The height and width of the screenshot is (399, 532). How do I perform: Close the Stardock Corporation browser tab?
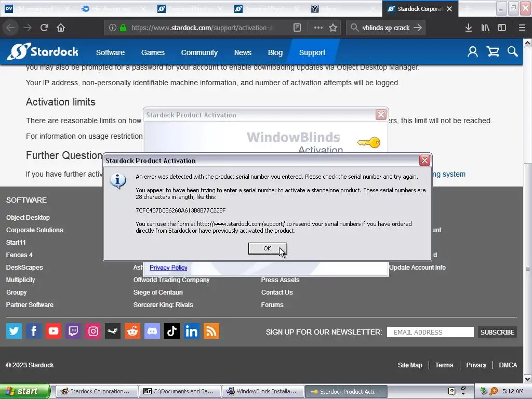point(449,9)
